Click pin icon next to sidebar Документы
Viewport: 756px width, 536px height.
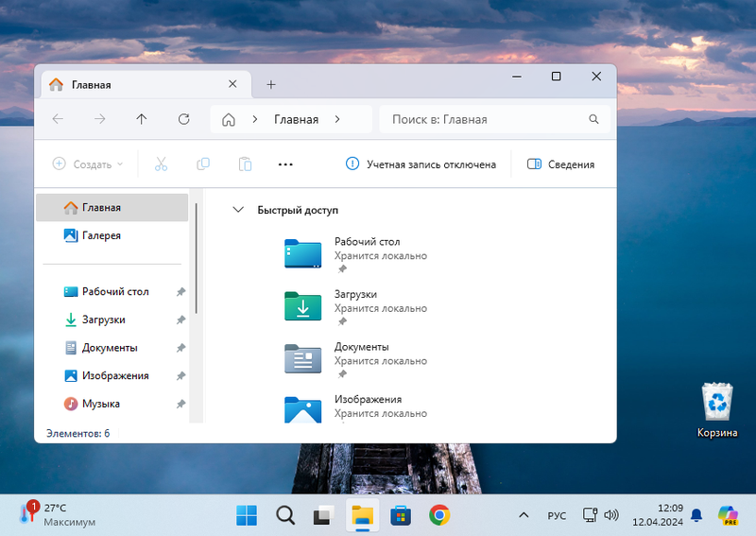click(180, 348)
